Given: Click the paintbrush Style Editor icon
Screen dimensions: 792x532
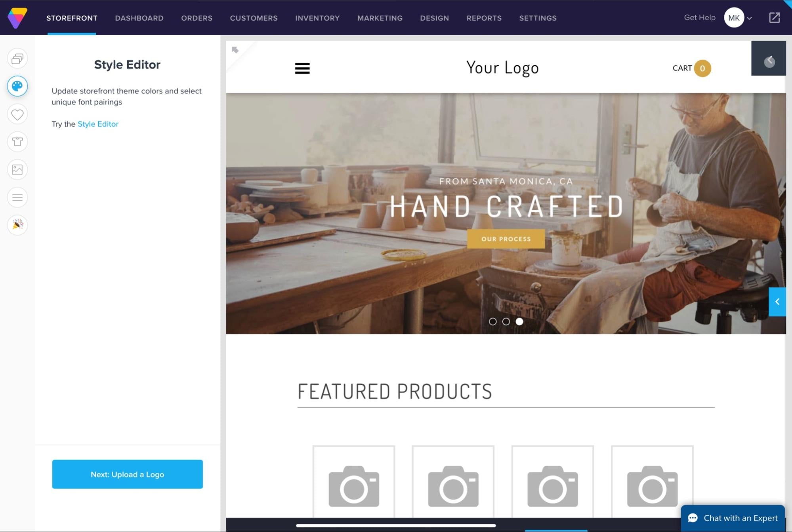Looking at the screenshot, I should click(17, 86).
